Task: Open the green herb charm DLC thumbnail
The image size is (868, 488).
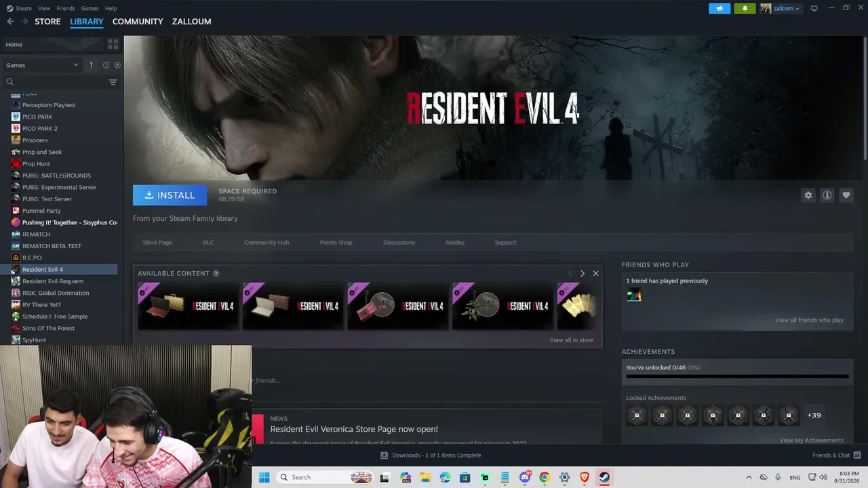Action: click(502, 306)
